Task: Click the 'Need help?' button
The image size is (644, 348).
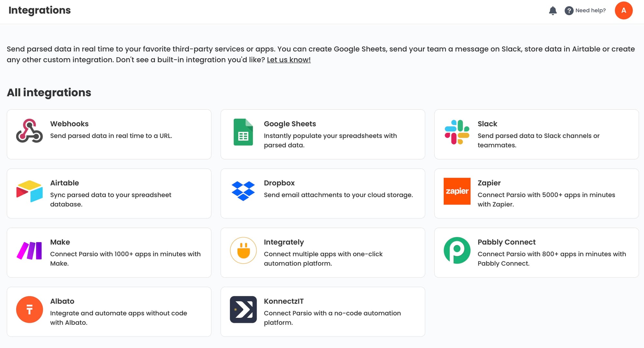Action: [585, 11]
